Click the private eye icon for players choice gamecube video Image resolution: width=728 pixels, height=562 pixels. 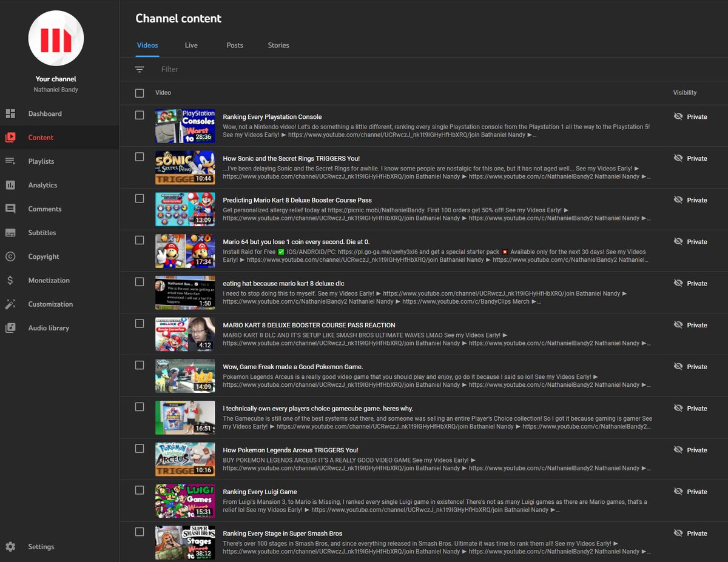tap(678, 408)
